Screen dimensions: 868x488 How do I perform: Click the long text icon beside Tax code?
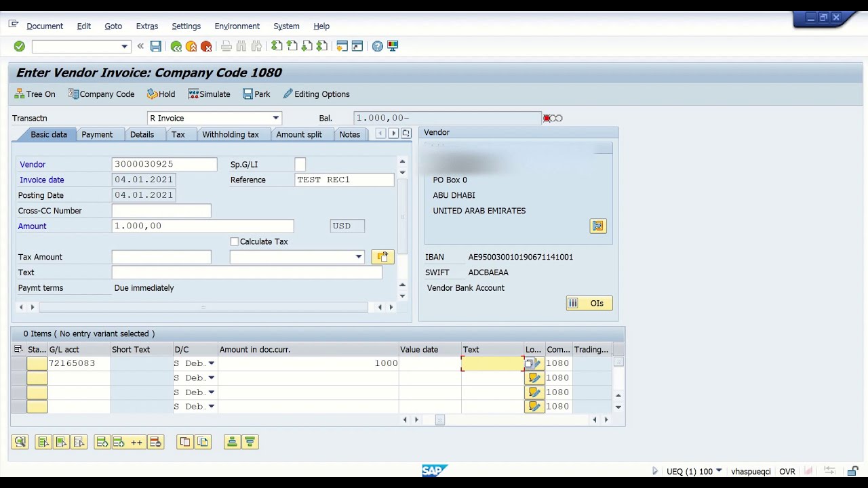pyautogui.click(x=382, y=257)
